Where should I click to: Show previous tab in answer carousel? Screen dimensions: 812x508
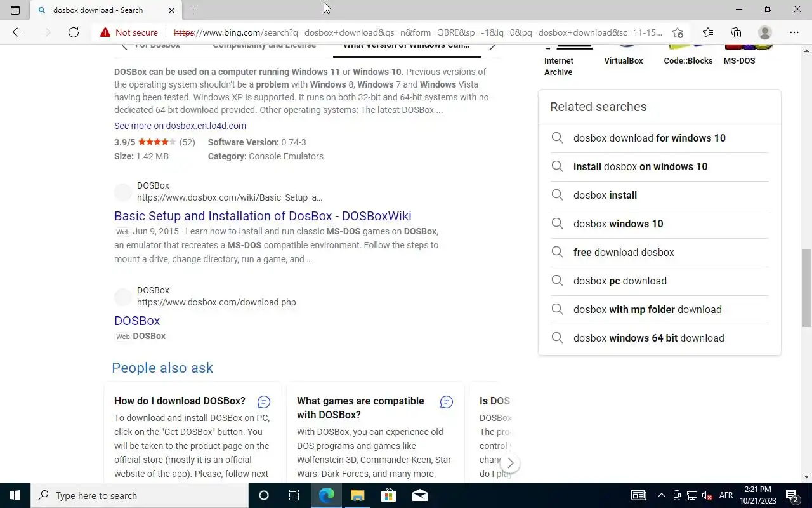[124, 46]
